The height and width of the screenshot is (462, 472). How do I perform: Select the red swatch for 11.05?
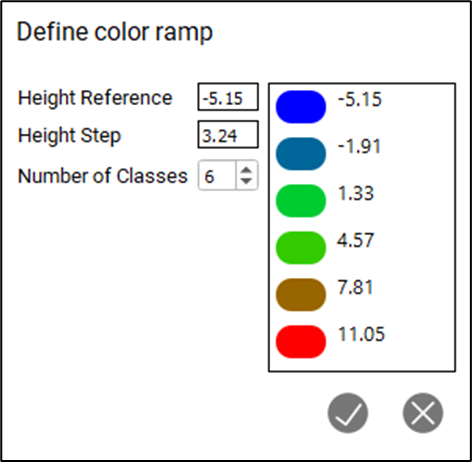(301, 342)
